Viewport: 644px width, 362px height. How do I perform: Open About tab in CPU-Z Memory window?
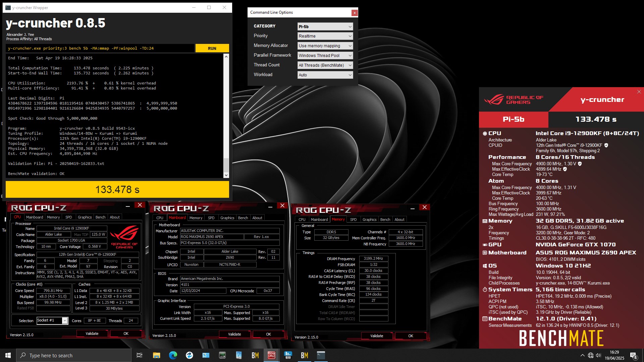399,220
